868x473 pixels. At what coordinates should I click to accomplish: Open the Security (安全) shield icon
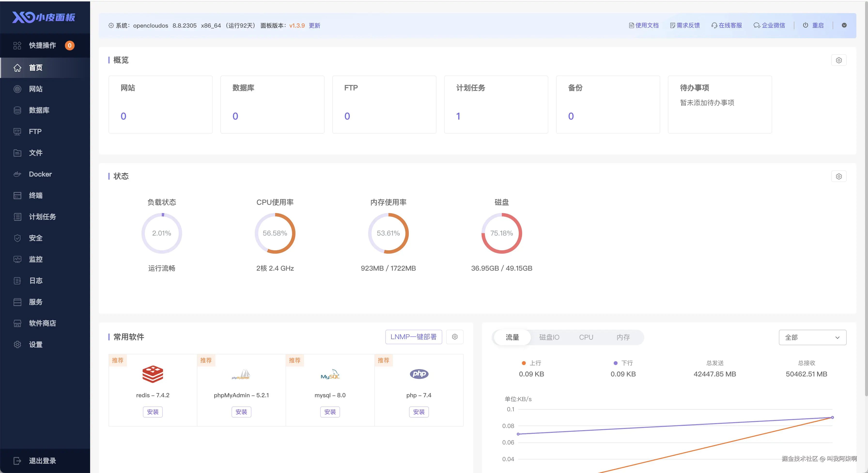17,238
